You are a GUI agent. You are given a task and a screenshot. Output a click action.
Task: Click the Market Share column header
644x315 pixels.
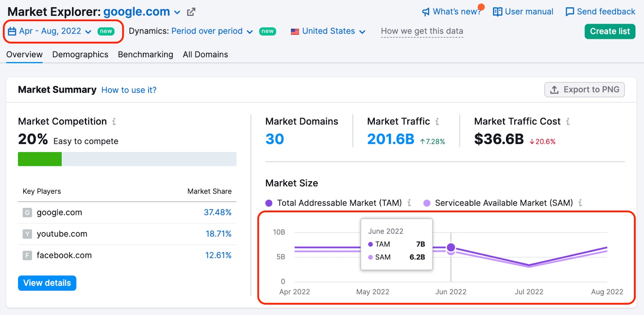click(209, 191)
